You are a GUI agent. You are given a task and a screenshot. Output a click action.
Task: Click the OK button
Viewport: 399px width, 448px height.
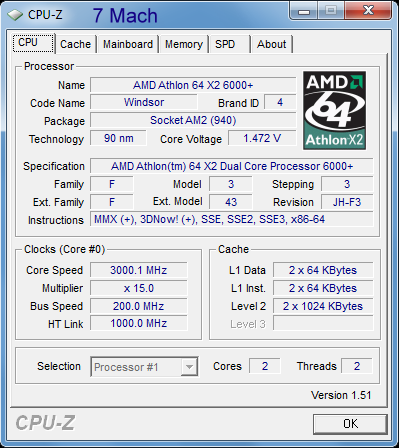(x=350, y=424)
